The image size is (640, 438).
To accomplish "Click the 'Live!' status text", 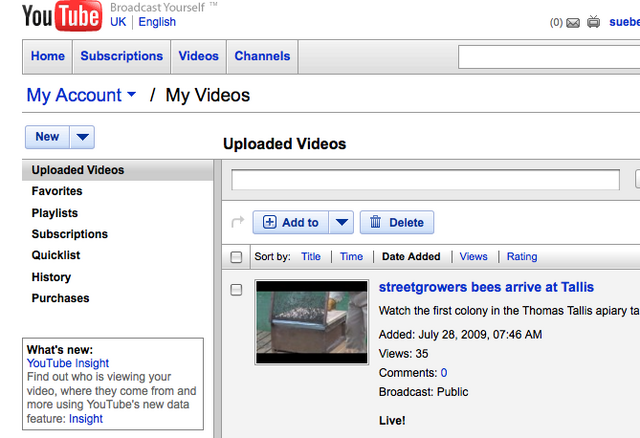I will 392,421.
